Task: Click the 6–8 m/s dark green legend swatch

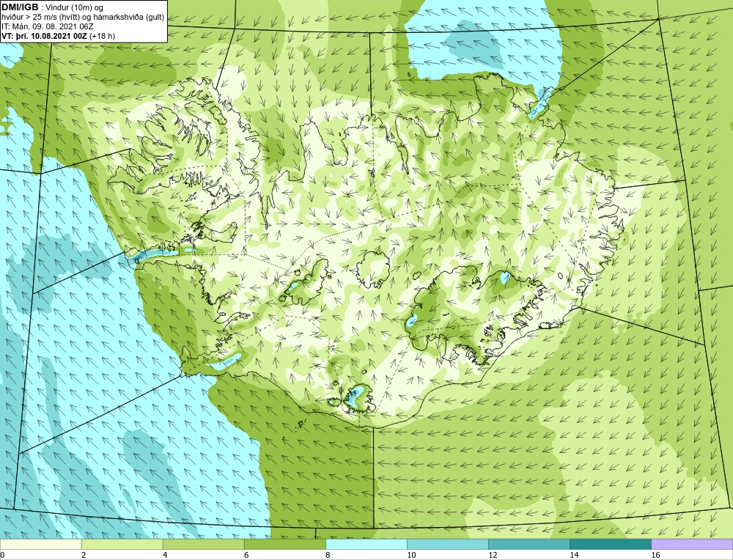Action: [284, 544]
